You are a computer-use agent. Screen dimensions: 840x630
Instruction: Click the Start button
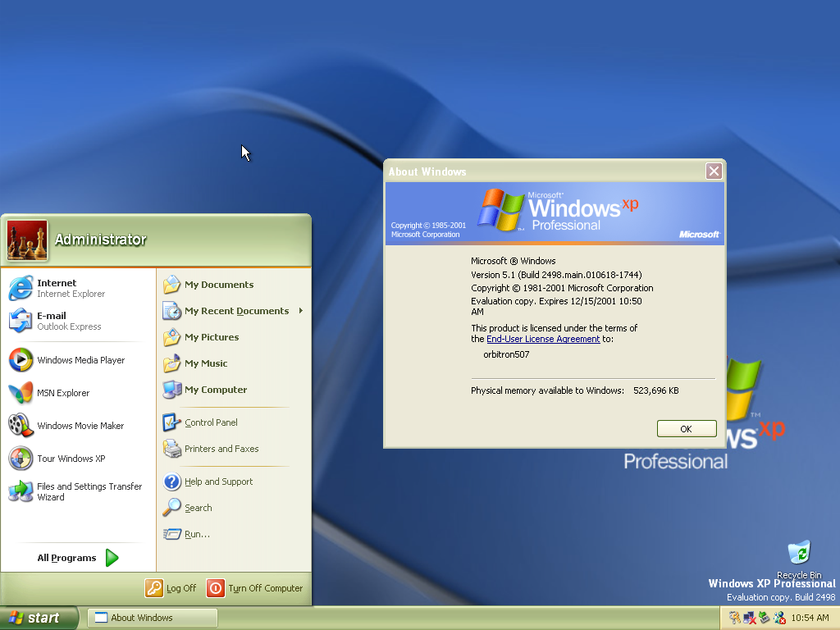coord(39,618)
